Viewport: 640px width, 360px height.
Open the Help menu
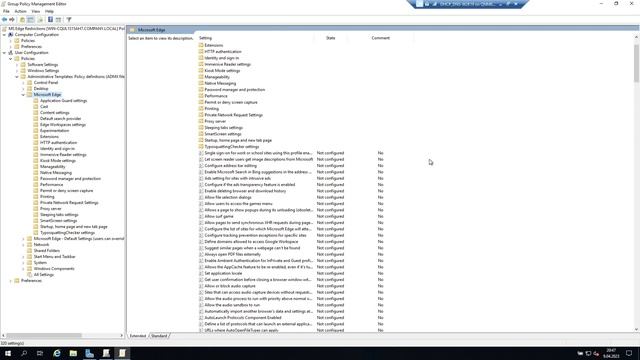[x=49, y=11]
